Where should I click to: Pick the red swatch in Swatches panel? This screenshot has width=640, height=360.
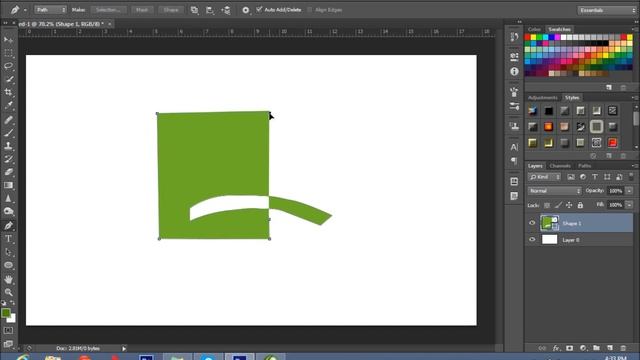click(527, 37)
